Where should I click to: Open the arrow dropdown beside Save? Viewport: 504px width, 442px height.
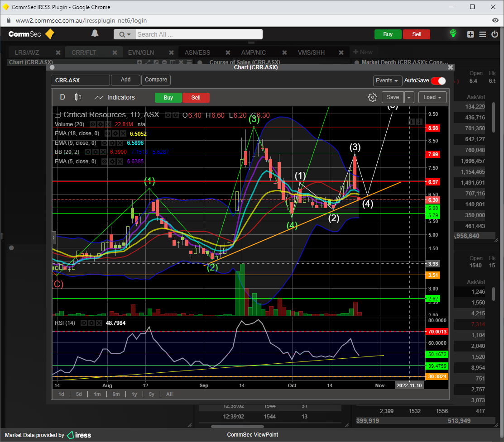pyautogui.click(x=409, y=97)
